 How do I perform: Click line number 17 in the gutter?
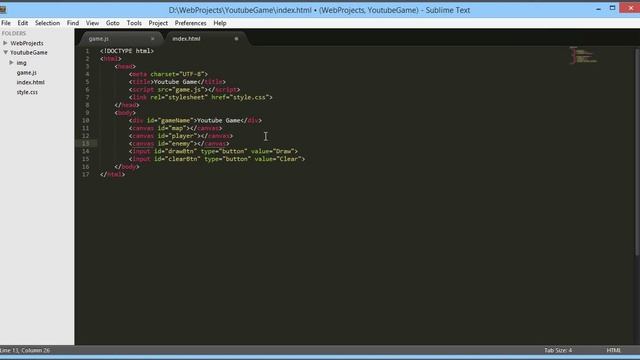click(x=85, y=174)
